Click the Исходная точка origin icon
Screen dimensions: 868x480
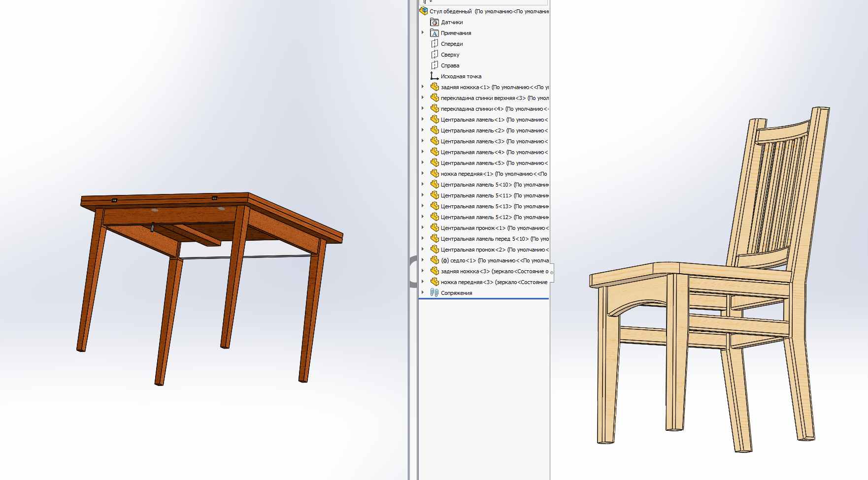434,76
